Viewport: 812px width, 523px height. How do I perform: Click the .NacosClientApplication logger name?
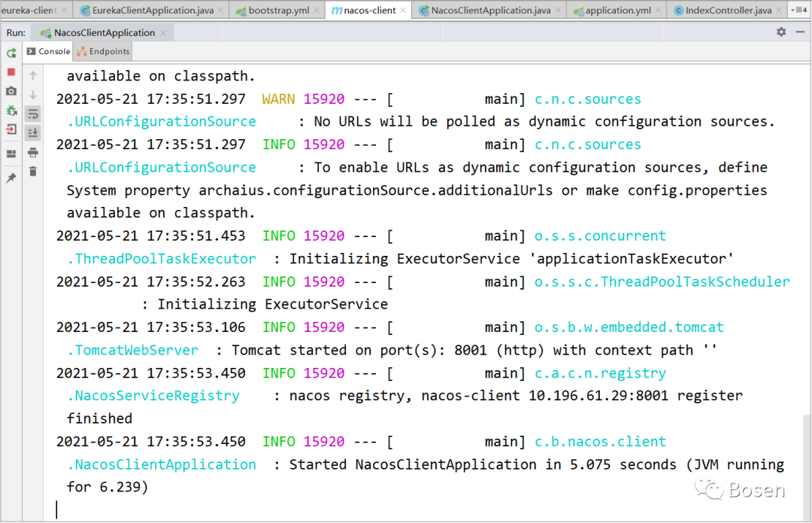[162, 464]
